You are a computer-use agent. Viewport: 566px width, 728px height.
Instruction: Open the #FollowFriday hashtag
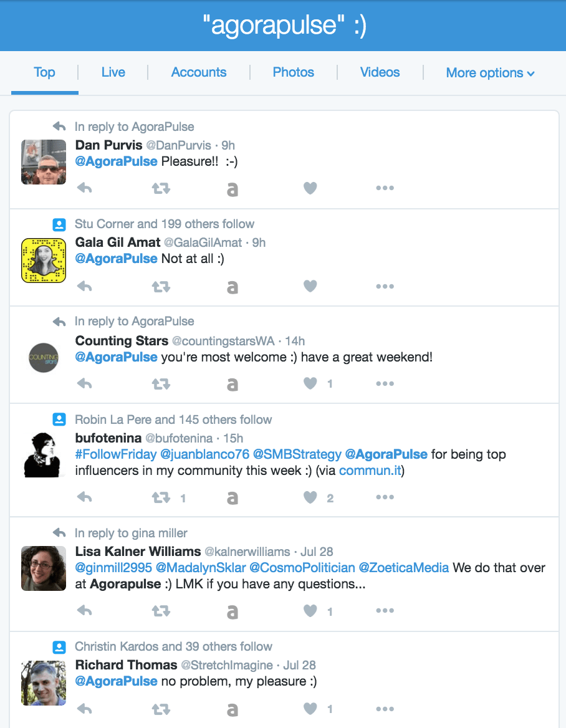[115, 454]
